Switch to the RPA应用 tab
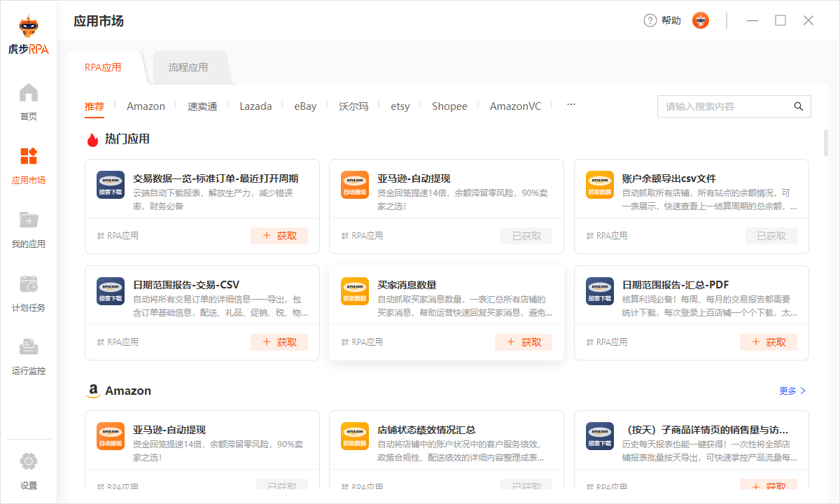Screen dimensions: 840x504 (103, 68)
